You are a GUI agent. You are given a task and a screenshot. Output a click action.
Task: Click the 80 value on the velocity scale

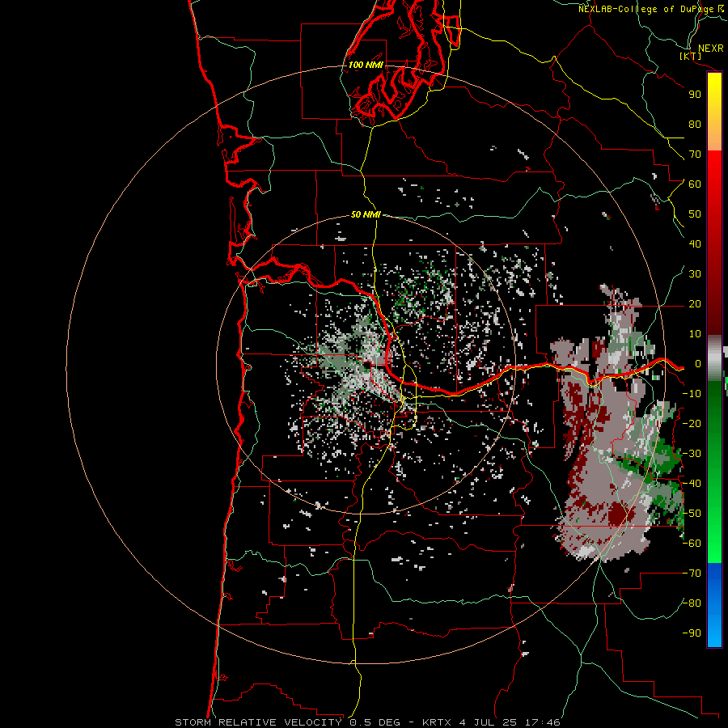tap(695, 125)
